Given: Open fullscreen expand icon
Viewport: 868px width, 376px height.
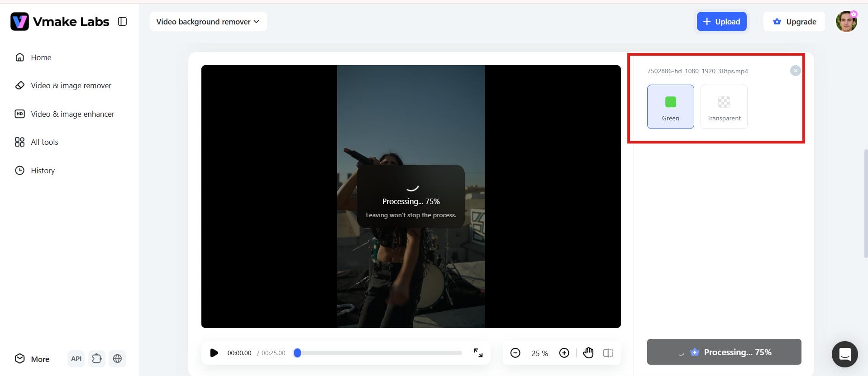Looking at the screenshot, I should (x=478, y=353).
